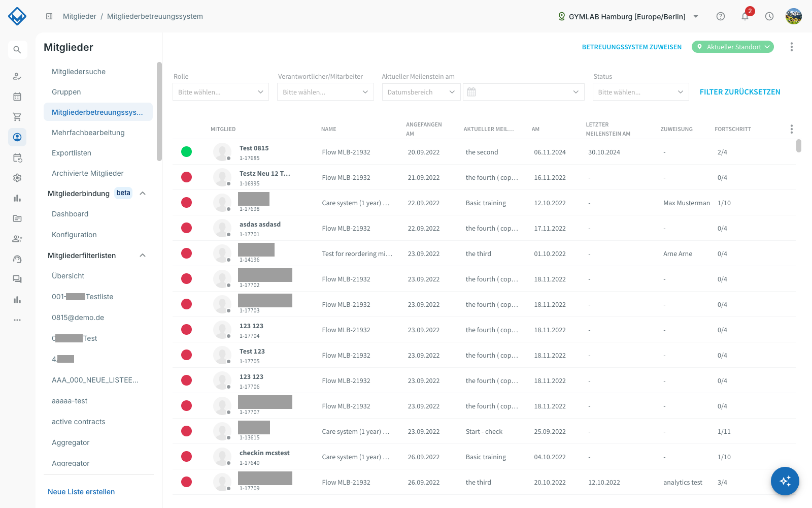Click the sidebar vertical scrollbar
812x508 pixels.
(x=159, y=112)
